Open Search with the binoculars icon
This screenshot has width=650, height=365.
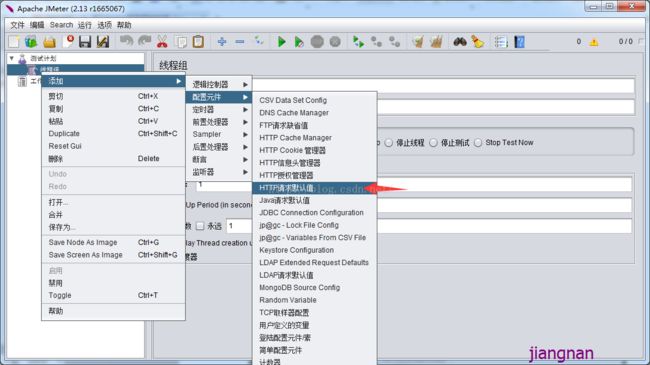pyautogui.click(x=460, y=42)
